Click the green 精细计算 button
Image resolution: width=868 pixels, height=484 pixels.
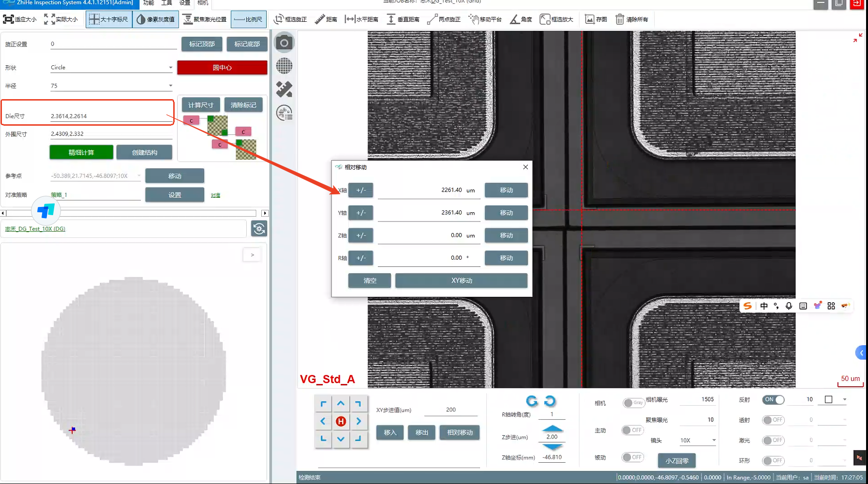(81, 152)
